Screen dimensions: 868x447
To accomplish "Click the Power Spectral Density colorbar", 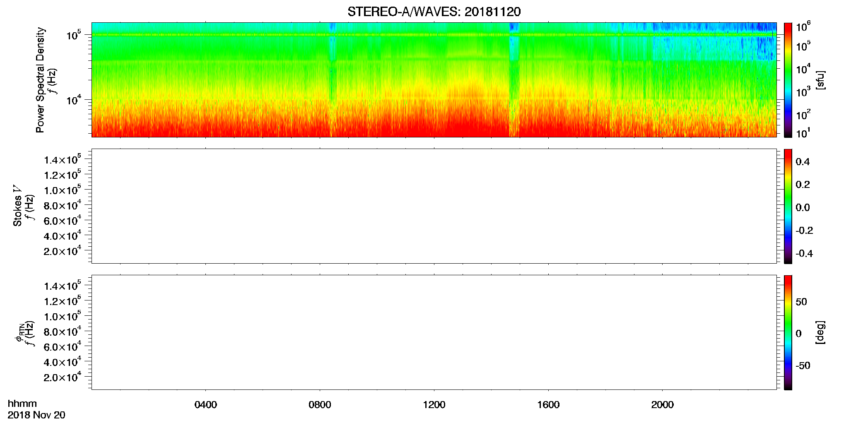I will click(x=788, y=80).
